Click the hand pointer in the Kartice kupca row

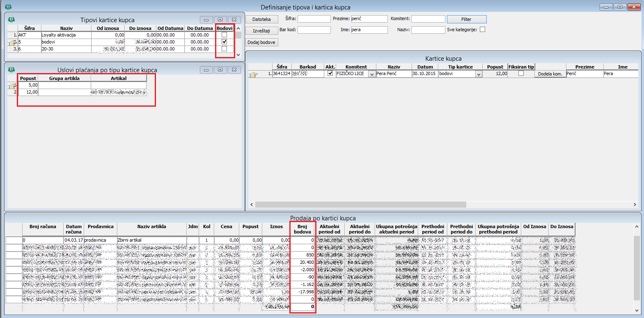[253, 74]
